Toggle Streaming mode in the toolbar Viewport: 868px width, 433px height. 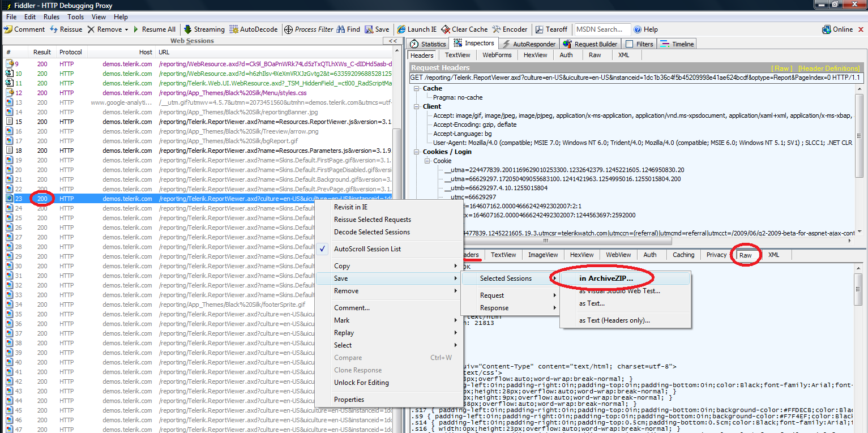click(x=203, y=29)
